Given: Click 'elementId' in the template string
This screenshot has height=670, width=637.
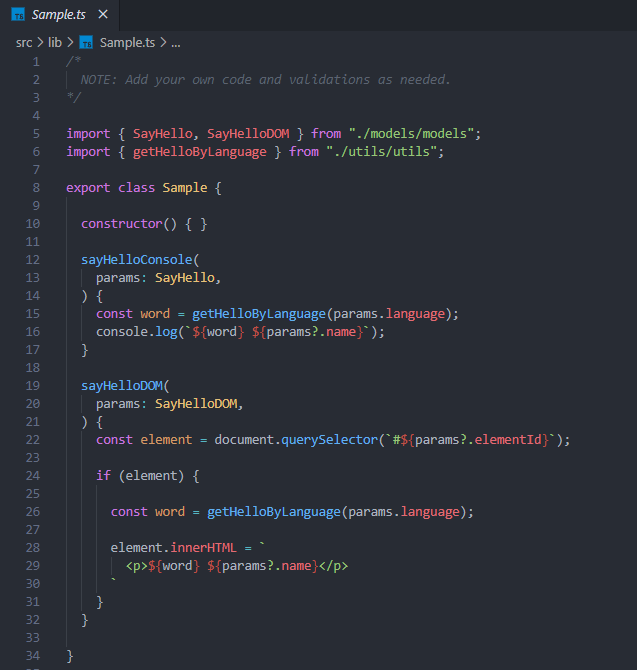Looking at the screenshot, I should coord(508,440).
